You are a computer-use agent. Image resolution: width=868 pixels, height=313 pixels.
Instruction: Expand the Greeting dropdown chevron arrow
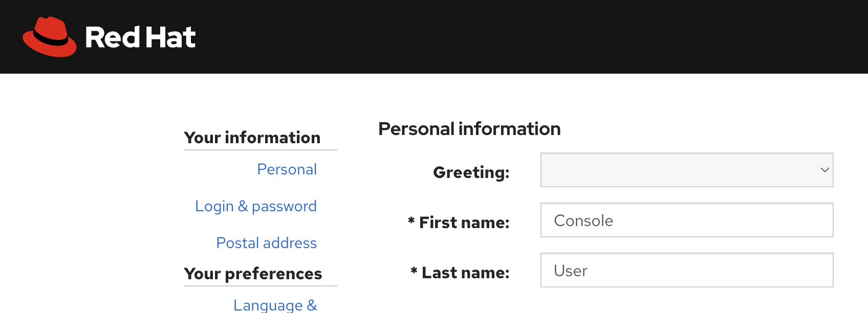click(824, 170)
